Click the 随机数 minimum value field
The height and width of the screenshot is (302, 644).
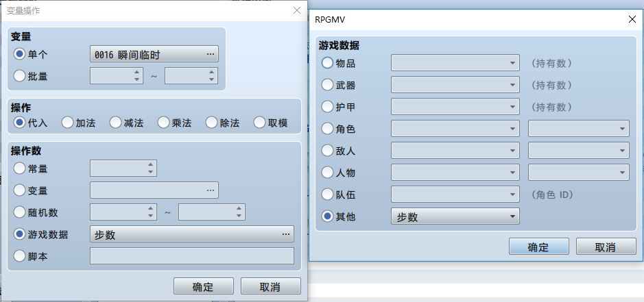pyautogui.click(x=123, y=212)
